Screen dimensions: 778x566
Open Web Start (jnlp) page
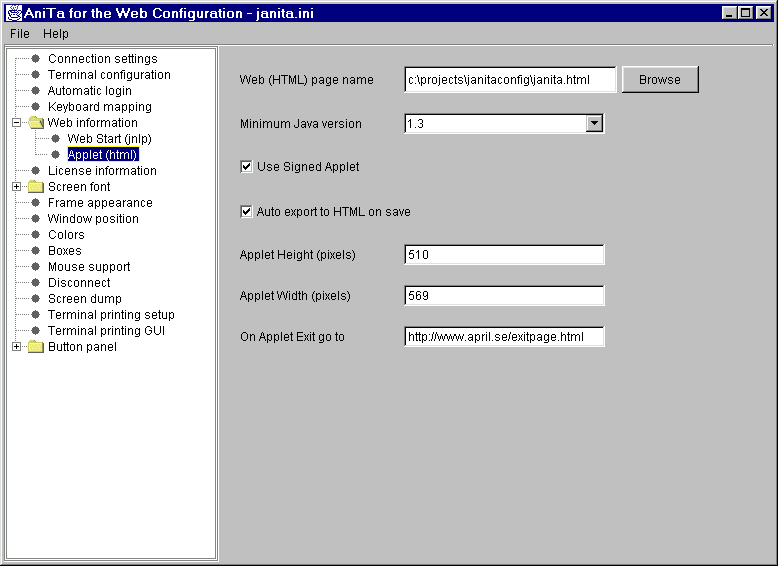(110, 139)
